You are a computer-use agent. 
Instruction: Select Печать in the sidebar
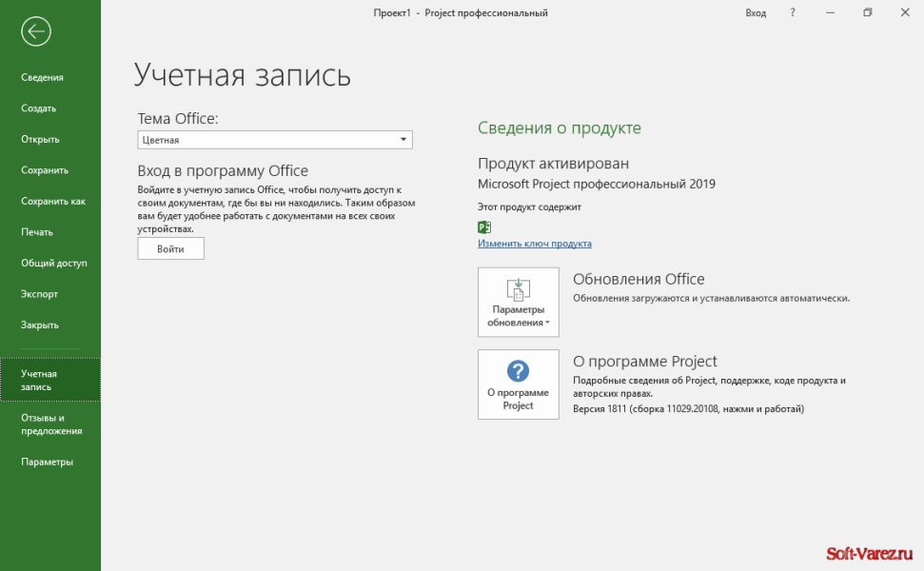click(x=37, y=232)
